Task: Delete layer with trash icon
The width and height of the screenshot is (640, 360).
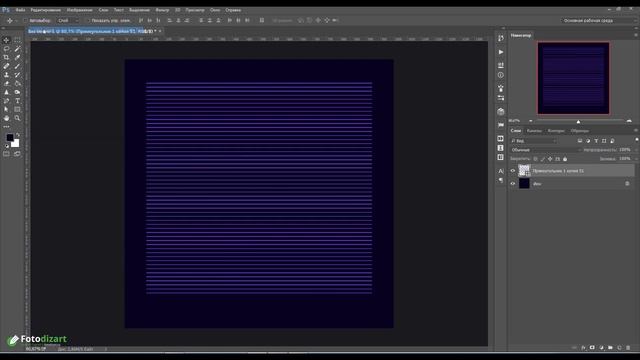Action: [628, 348]
